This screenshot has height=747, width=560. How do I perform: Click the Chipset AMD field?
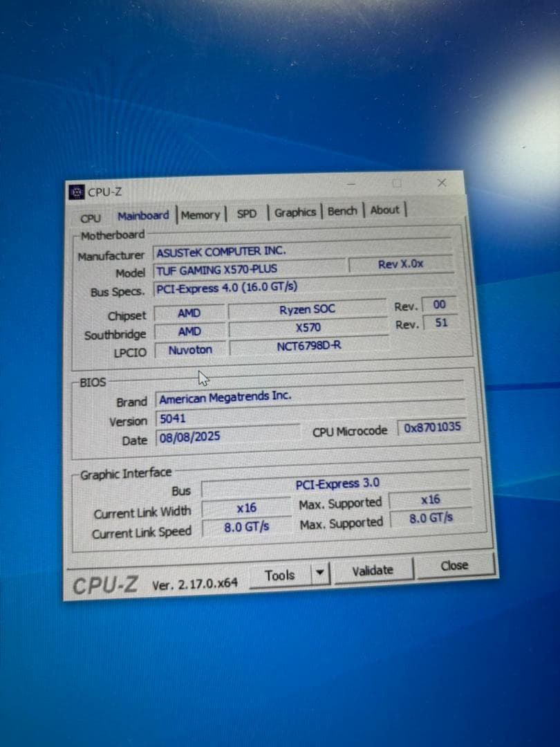[x=189, y=313]
